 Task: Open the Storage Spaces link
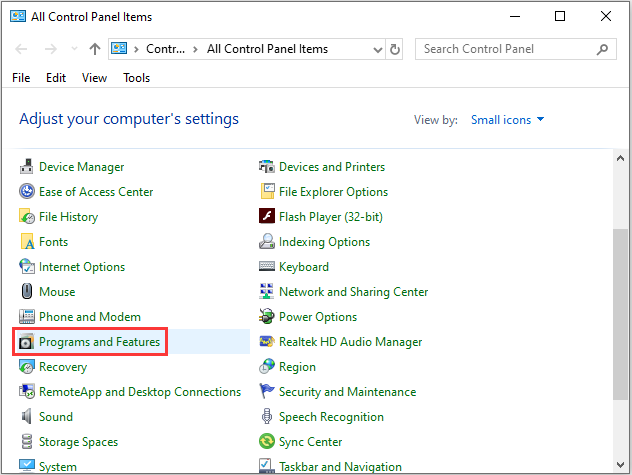(x=78, y=442)
